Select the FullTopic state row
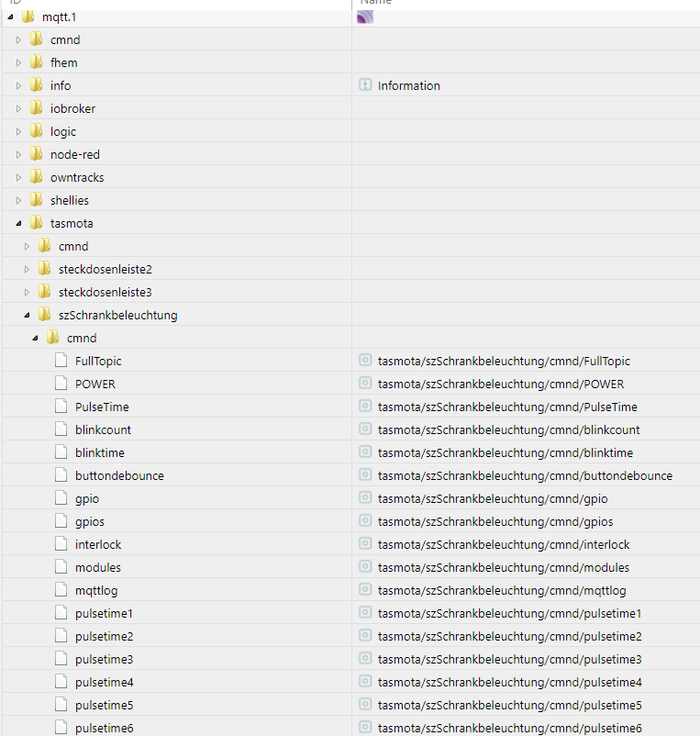Screen dimensions: 700x736 (x=351, y=361)
